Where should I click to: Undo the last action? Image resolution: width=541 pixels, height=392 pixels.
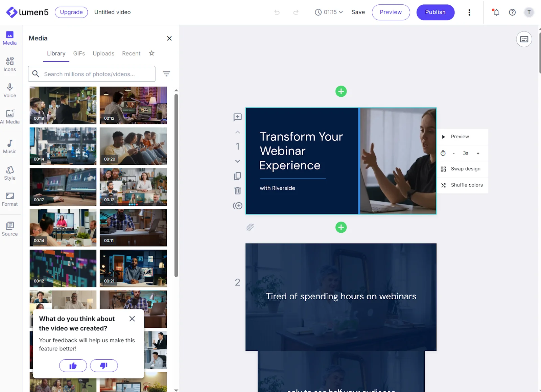[277, 12]
